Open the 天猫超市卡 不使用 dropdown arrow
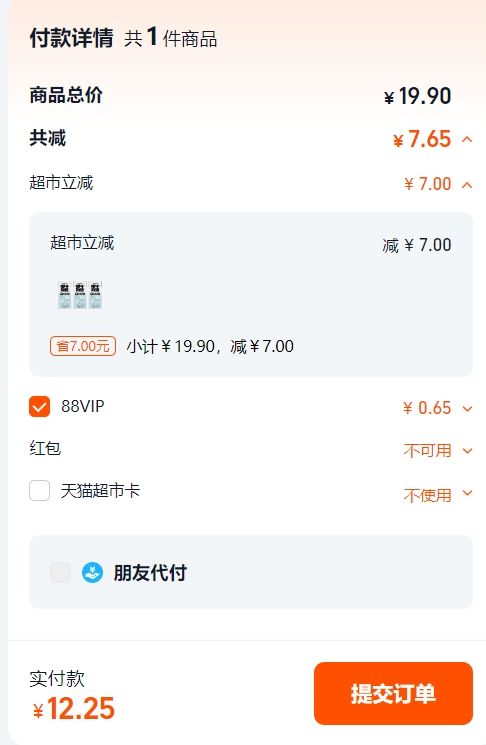The height and width of the screenshot is (745, 486). (467, 493)
